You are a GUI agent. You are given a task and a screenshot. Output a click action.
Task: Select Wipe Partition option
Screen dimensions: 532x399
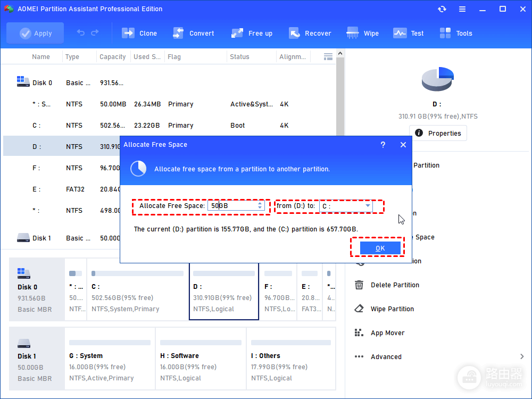392,309
